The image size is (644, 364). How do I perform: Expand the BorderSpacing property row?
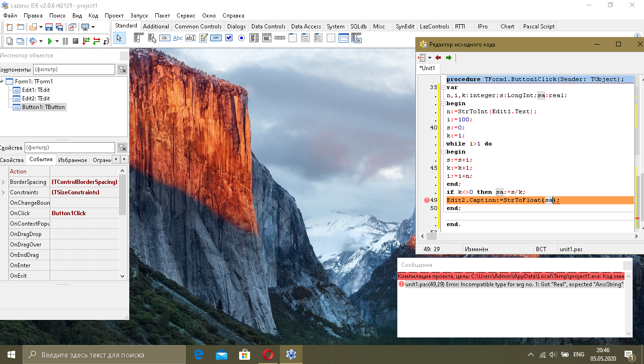coord(3,182)
